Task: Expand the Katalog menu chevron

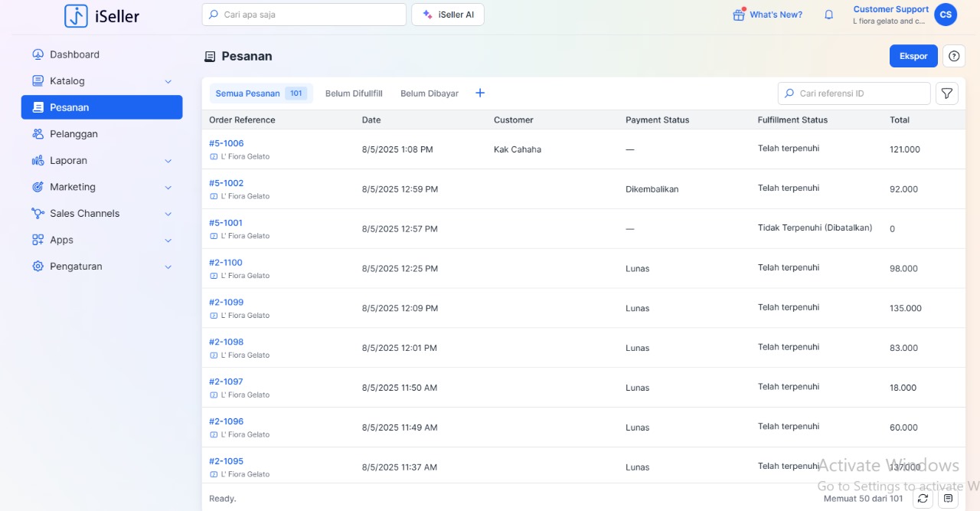Action: (168, 81)
